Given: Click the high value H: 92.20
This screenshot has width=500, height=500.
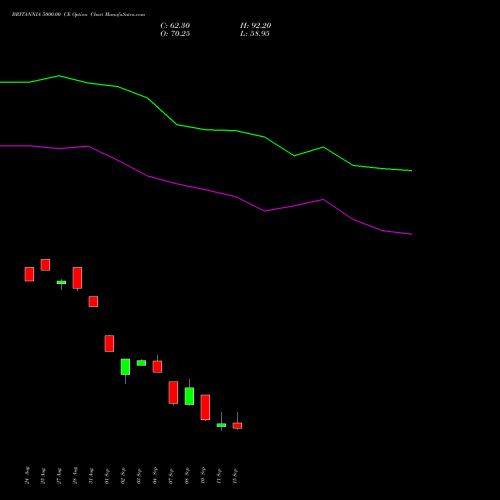Looking at the screenshot, I should coord(256,26).
